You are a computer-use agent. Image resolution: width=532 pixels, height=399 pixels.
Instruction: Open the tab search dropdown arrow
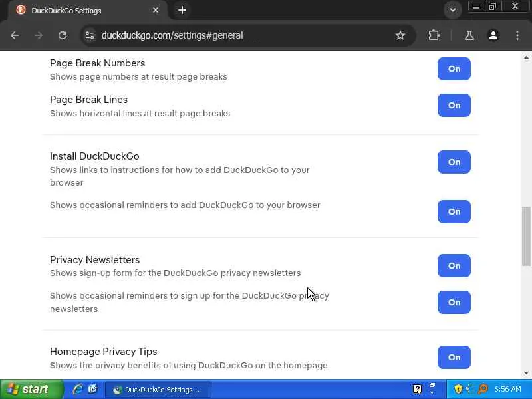[453, 10]
